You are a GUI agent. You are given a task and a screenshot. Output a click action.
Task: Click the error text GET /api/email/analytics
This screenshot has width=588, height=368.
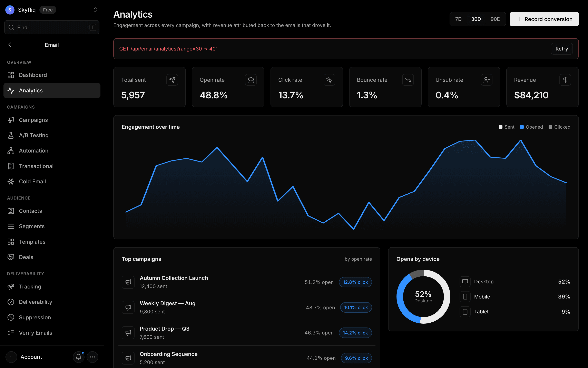point(168,49)
